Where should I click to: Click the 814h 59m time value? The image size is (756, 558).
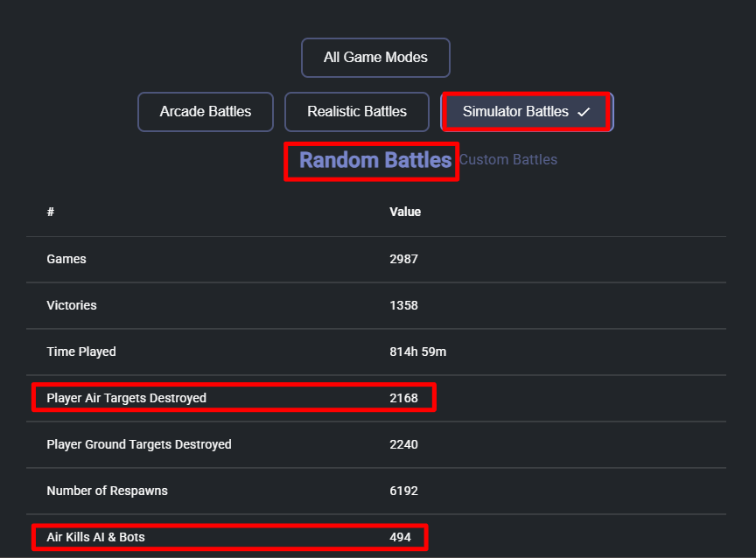point(418,352)
